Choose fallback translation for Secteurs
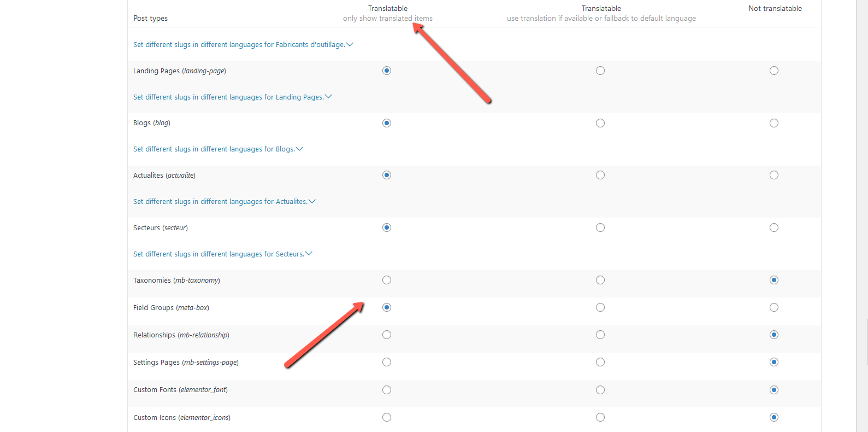The height and width of the screenshot is (432, 868). [x=600, y=227]
